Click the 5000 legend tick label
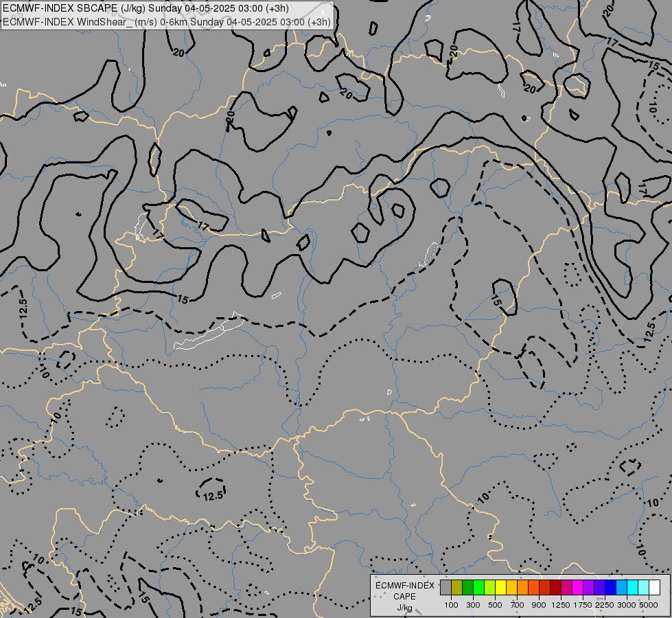 [649, 605]
